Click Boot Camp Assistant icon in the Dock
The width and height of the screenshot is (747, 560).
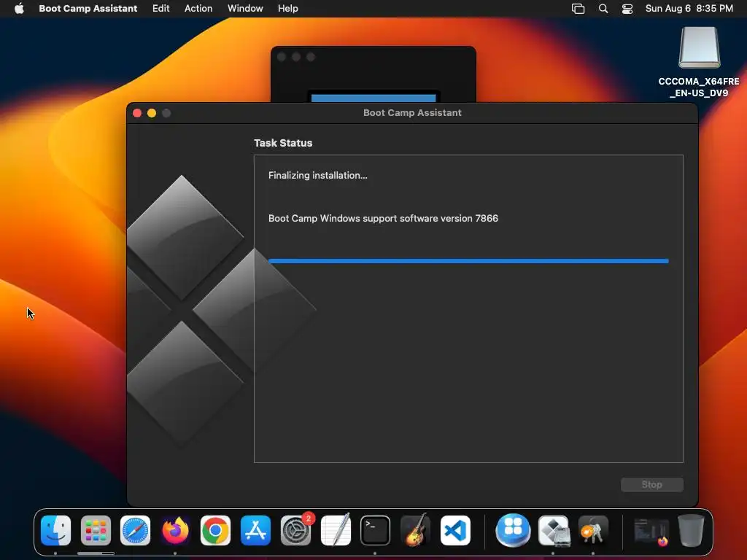(554, 531)
